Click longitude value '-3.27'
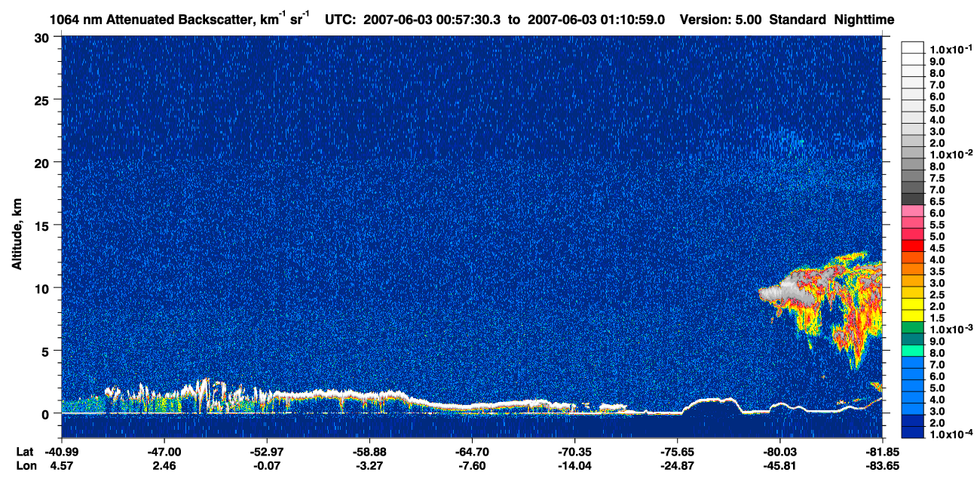 click(x=369, y=465)
